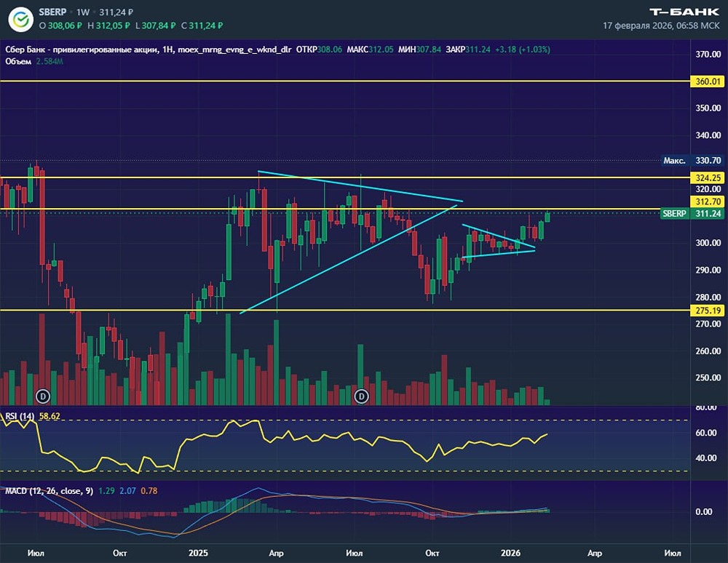
Task: Click the ЗАКР 311.24 legend value
Action: (x=468, y=49)
